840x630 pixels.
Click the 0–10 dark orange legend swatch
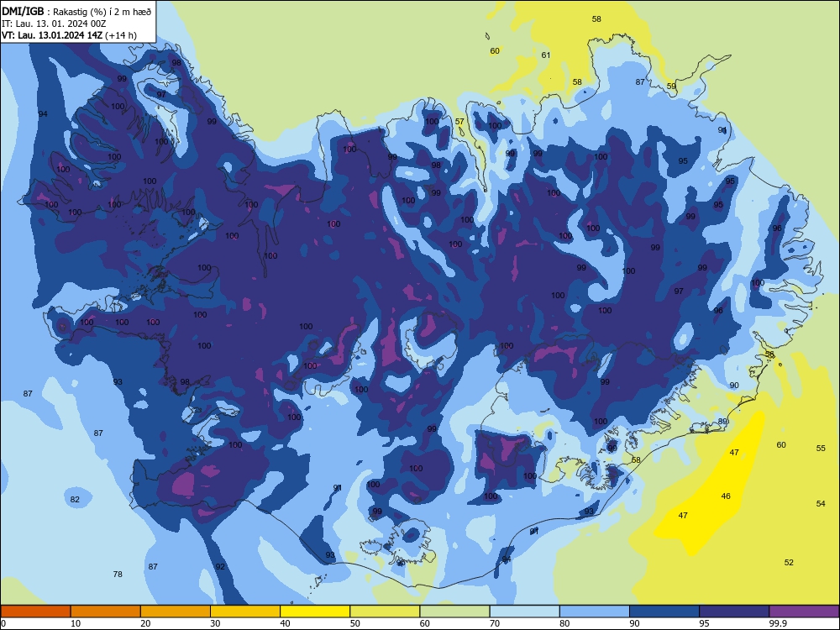click(35, 612)
